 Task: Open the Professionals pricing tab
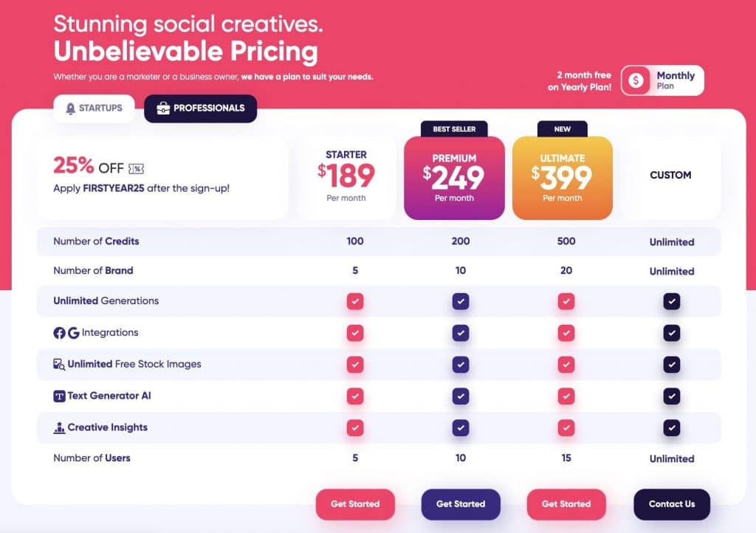pyautogui.click(x=200, y=108)
